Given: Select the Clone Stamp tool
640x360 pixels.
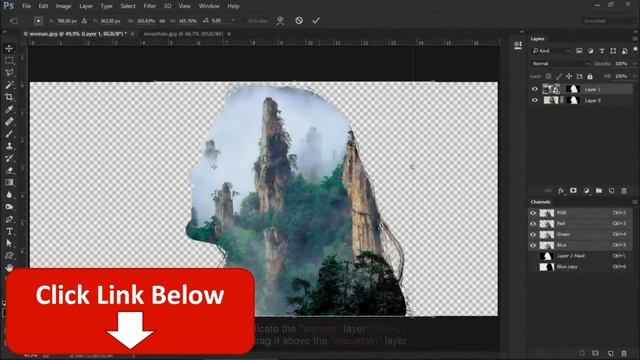Looking at the screenshot, I should pos(9,146).
